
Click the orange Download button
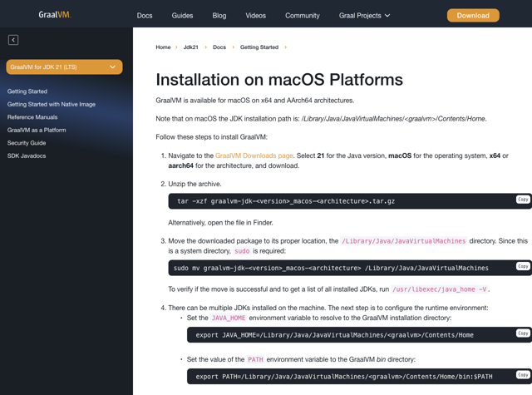[x=473, y=16]
